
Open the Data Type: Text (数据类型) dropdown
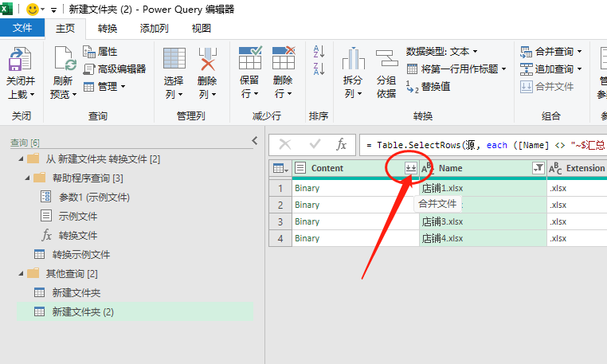point(441,52)
